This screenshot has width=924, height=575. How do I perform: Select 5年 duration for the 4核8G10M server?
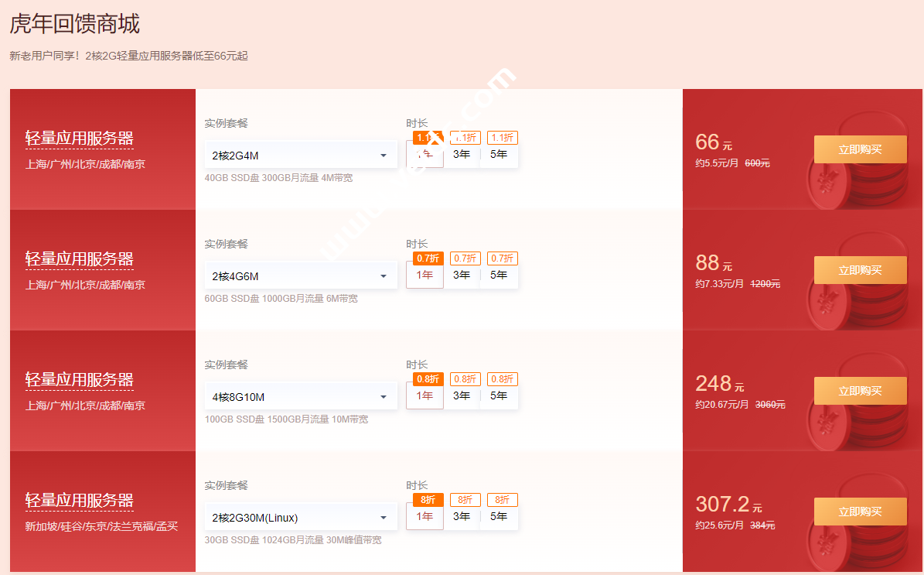click(499, 395)
